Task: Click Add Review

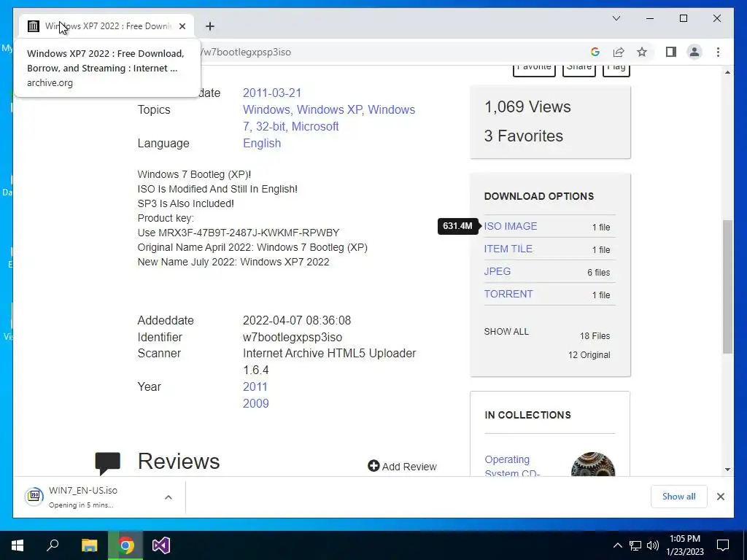Action: point(402,466)
